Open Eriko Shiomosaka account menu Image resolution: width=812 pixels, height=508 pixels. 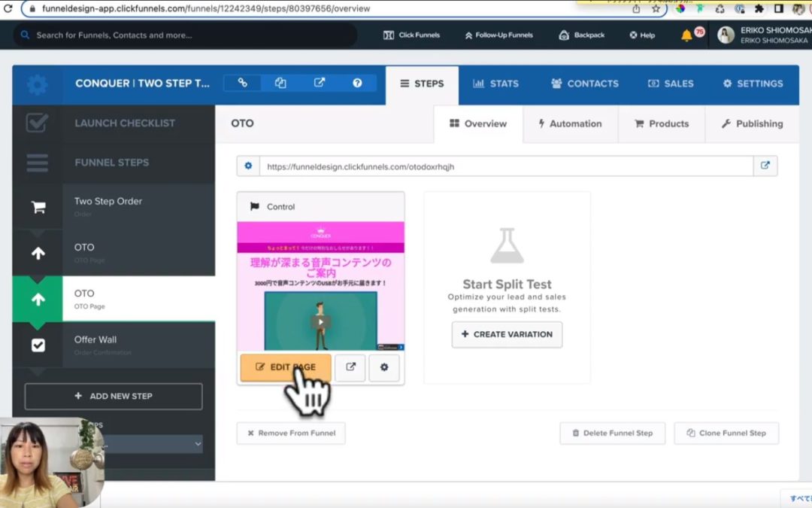(761, 35)
